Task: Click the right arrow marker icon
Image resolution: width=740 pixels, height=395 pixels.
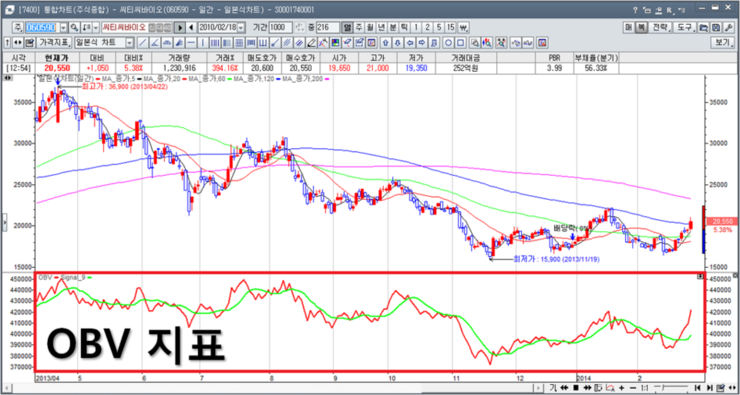Action: click(421, 43)
